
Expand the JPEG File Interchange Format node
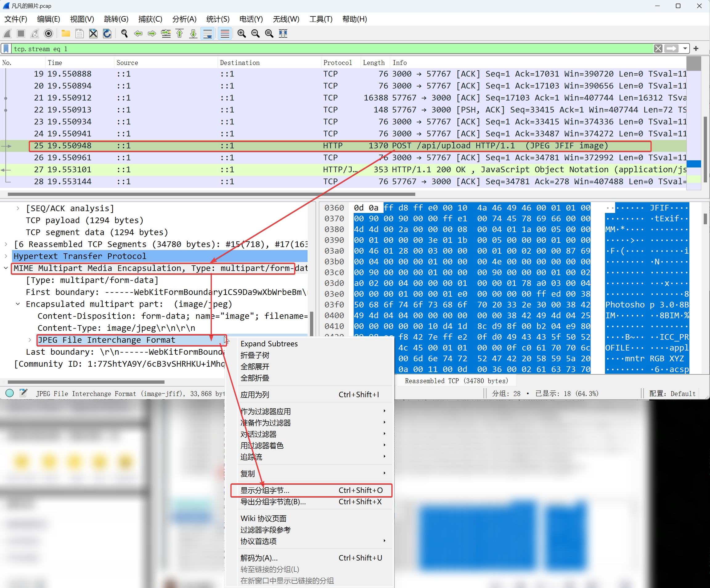(30, 340)
